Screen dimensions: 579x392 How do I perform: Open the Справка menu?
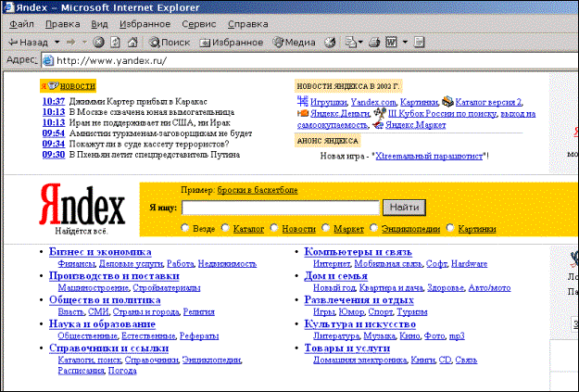coord(247,24)
